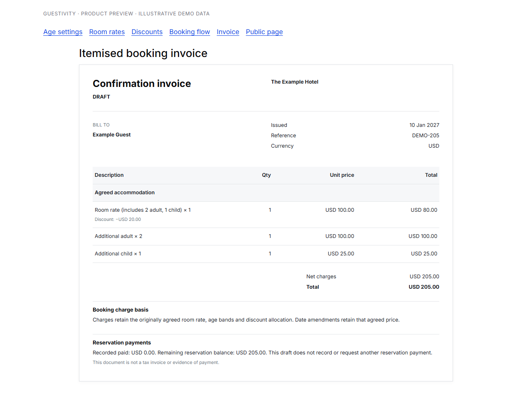Click the additional adult total 'USD 100.00'

pos(423,236)
